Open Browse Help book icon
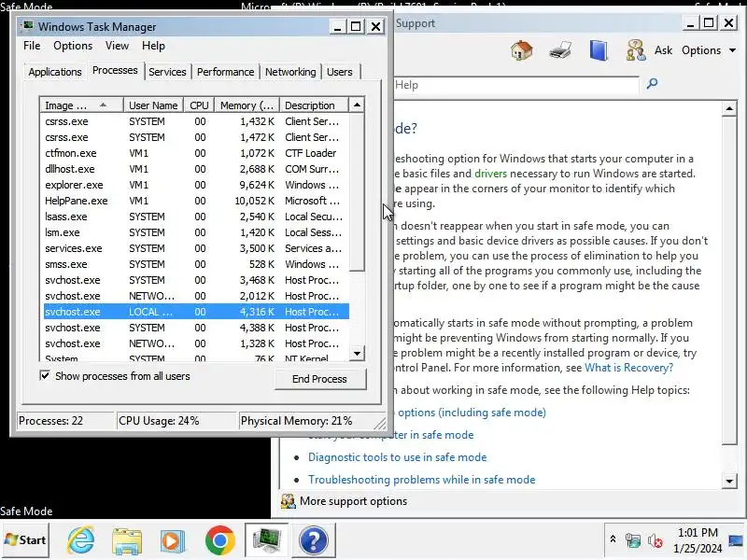 [599, 50]
